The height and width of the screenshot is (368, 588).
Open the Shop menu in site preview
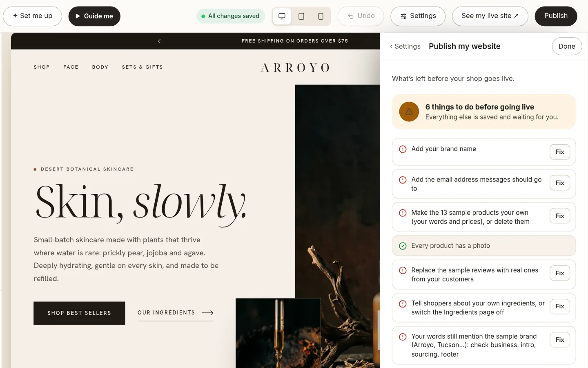coord(42,67)
